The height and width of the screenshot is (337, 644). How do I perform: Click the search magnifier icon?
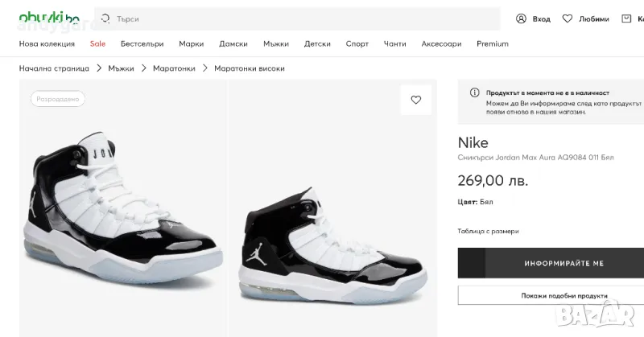[x=105, y=18]
